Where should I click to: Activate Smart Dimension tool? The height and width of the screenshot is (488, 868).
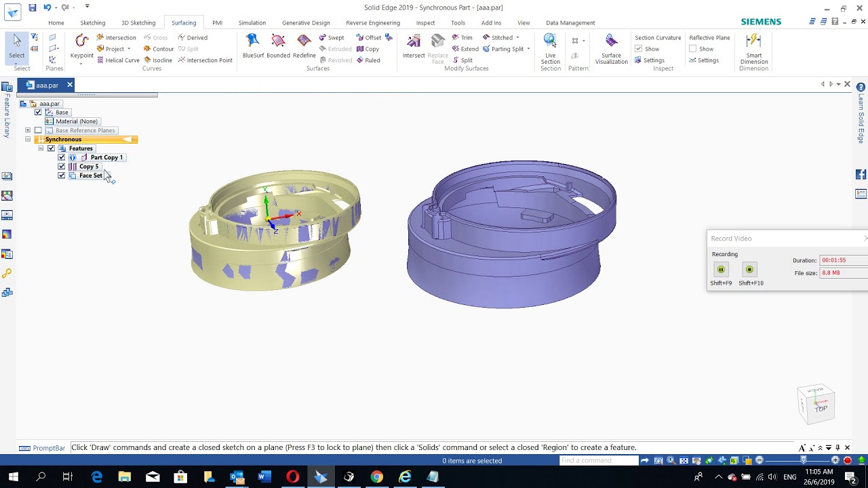753,49
